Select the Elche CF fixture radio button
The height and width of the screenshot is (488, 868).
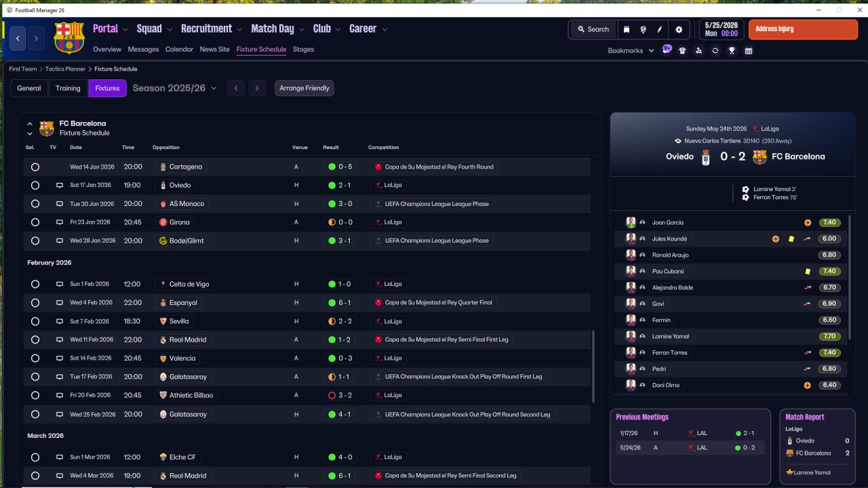[35, 457]
